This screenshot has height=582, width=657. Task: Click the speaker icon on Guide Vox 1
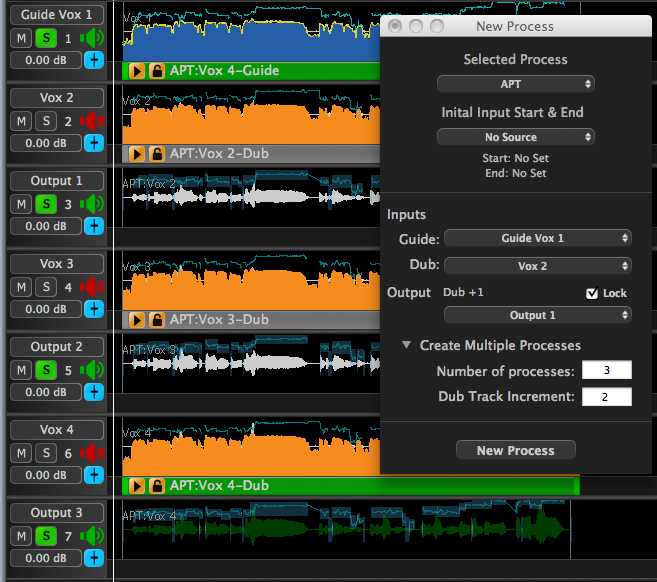point(93,39)
